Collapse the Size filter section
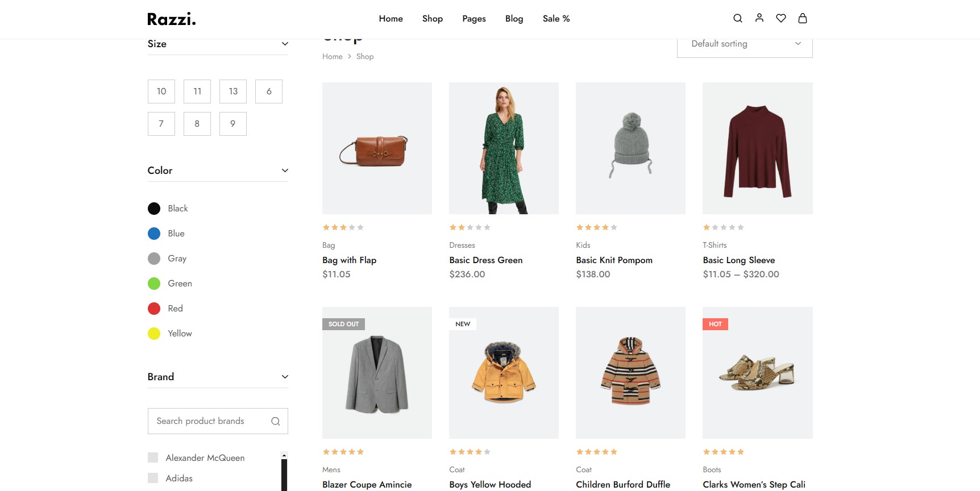Screen dimensions: 980x491 pos(285,44)
